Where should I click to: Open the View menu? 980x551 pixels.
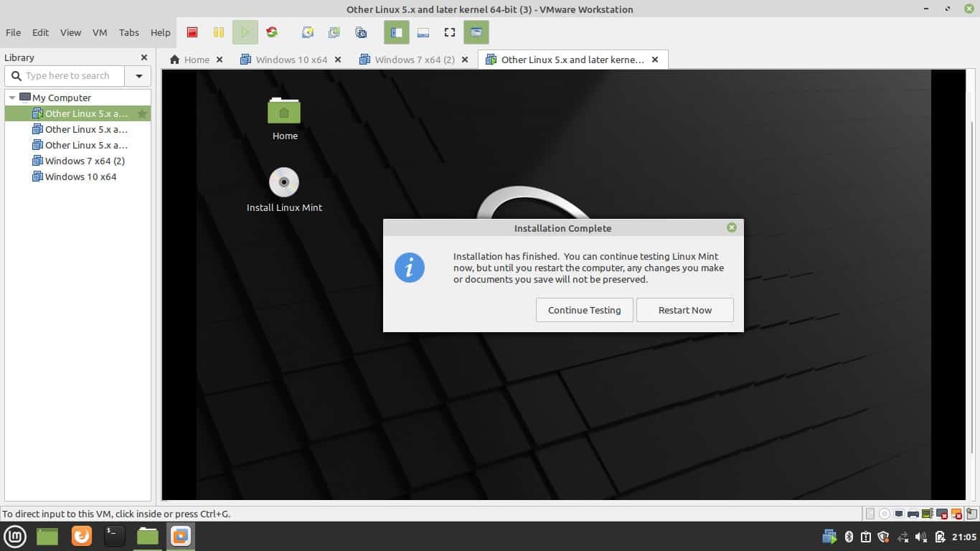70,32
